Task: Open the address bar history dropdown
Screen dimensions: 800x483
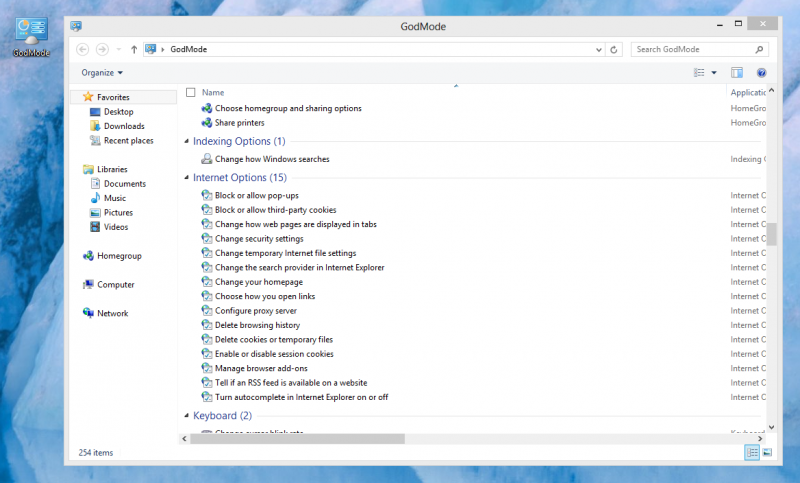Action: 599,49
